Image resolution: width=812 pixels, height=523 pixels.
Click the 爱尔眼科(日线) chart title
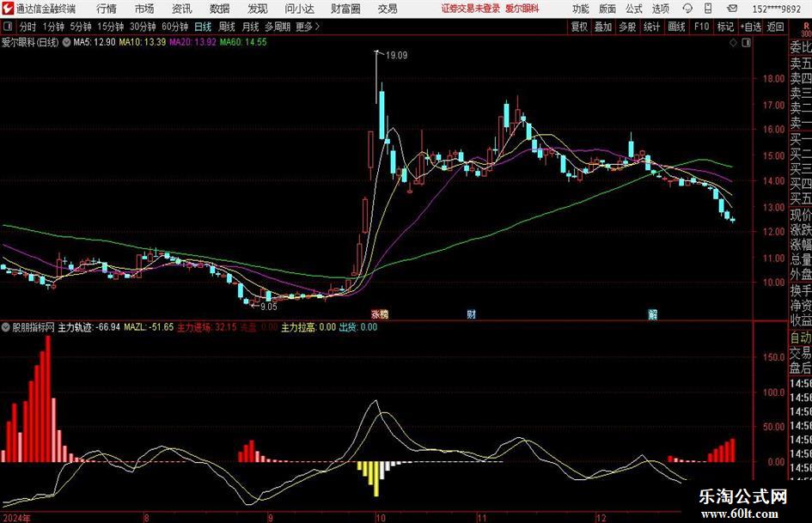(x=30, y=42)
